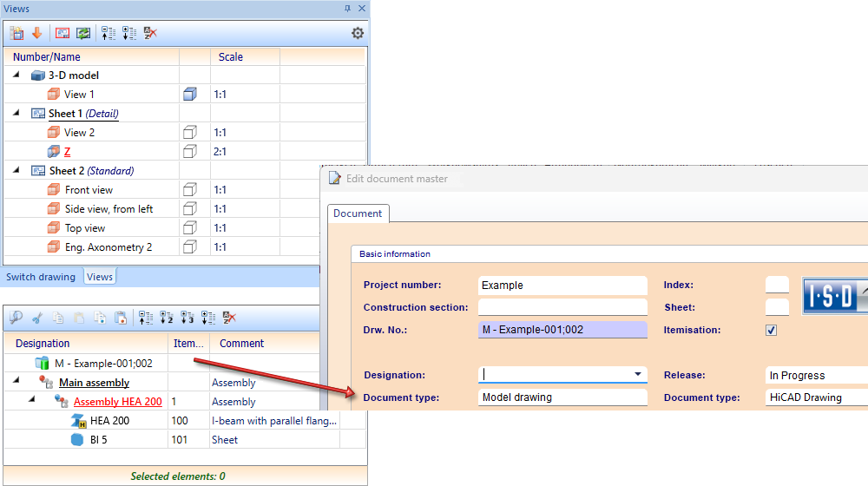Switch to the Switch drawing tab
The height and width of the screenshot is (486, 868).
(x=41, y=277)
